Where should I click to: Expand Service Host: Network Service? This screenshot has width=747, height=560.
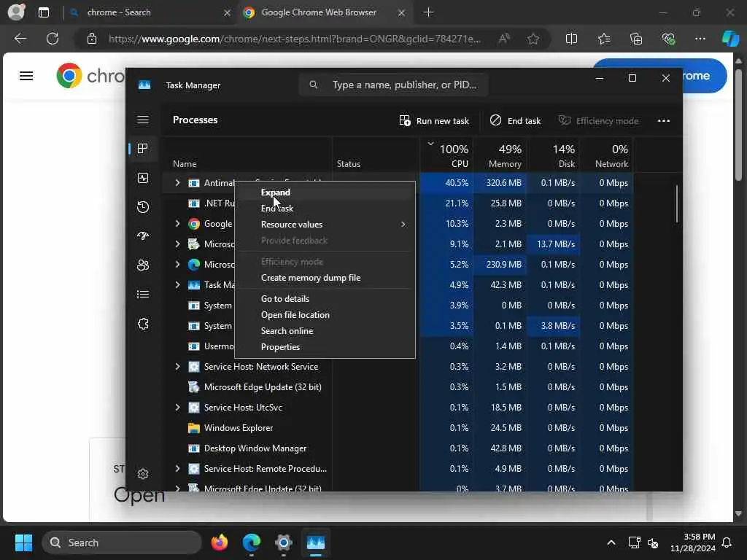(177, 367)
